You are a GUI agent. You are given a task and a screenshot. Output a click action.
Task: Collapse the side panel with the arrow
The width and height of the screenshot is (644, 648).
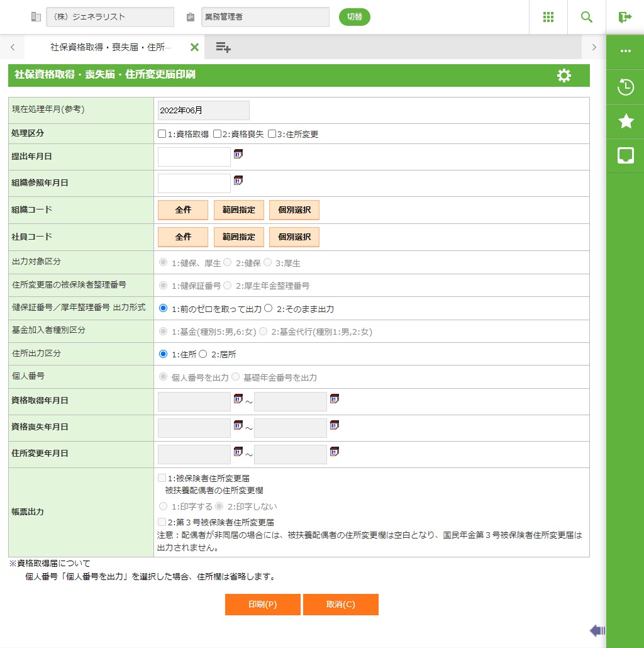tap(597, 630)
